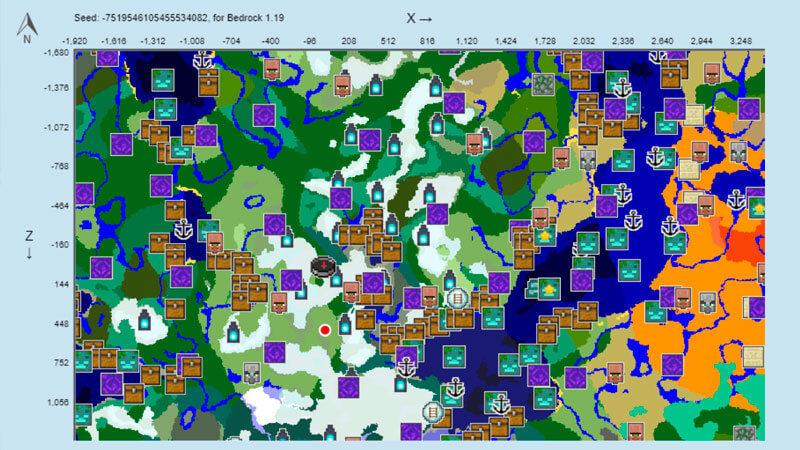Image resolution: width=800 pixels, height=450 pixels.
Task: Click the -1,680 tick on the Z axis
Action: 56,51
